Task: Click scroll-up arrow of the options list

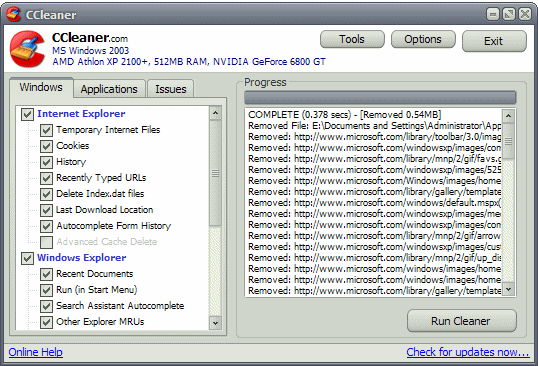Action: point(215,113)
